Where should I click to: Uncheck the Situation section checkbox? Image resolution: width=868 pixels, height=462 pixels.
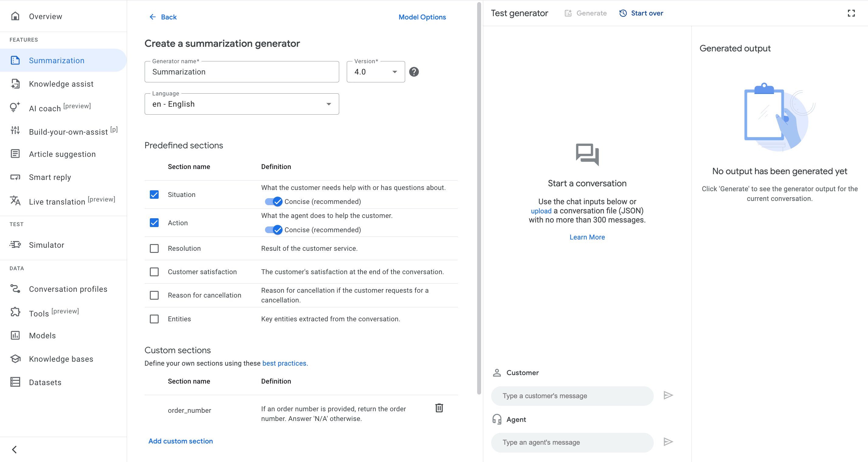(x=154, y=195)
